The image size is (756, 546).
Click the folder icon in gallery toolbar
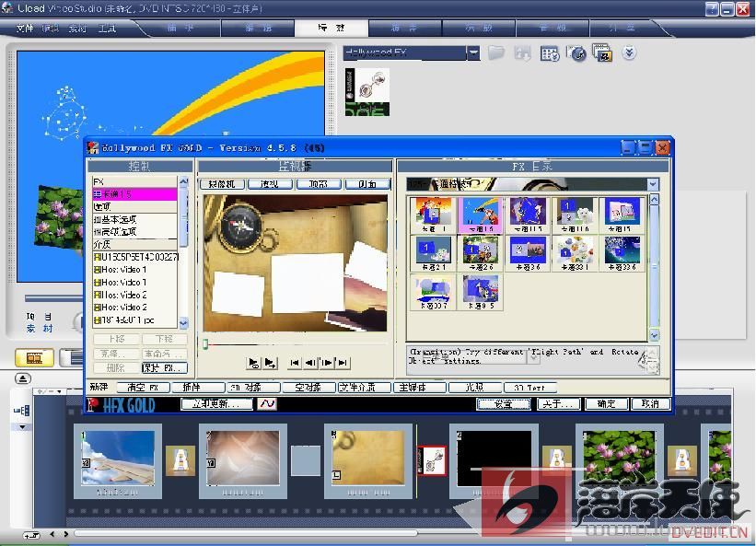496,52
